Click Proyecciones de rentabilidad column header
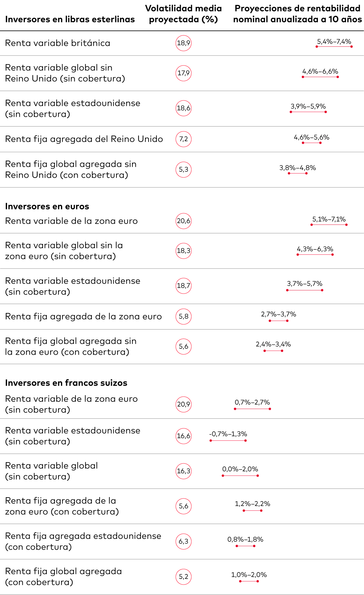364x595 pixels. [297, 14]
